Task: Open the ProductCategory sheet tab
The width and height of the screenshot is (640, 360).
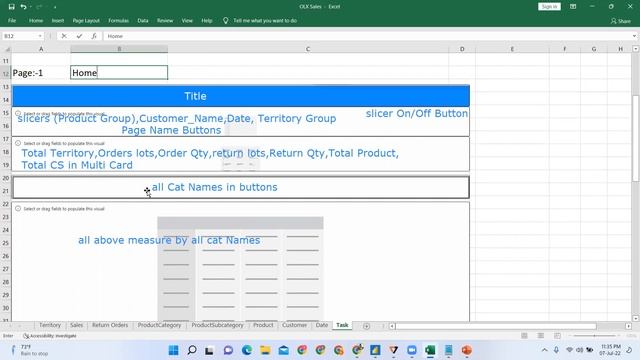Action: (159, 325)
